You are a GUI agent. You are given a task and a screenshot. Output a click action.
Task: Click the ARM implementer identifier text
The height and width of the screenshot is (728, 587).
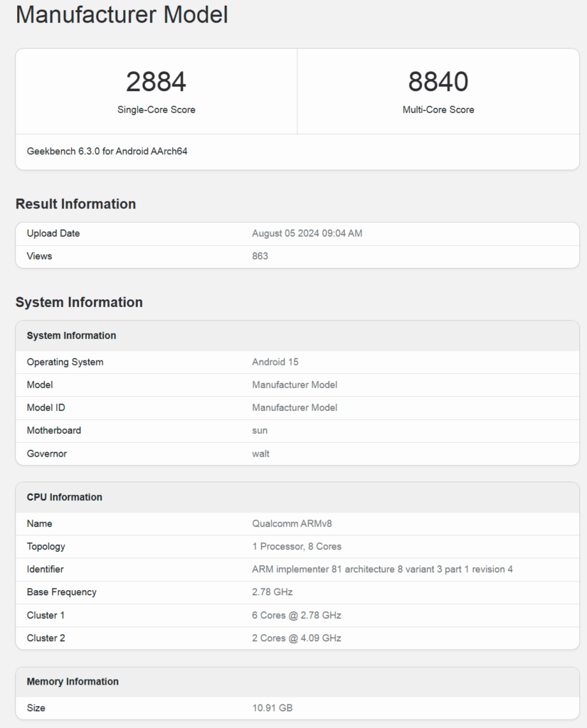[x=382, y=569]
